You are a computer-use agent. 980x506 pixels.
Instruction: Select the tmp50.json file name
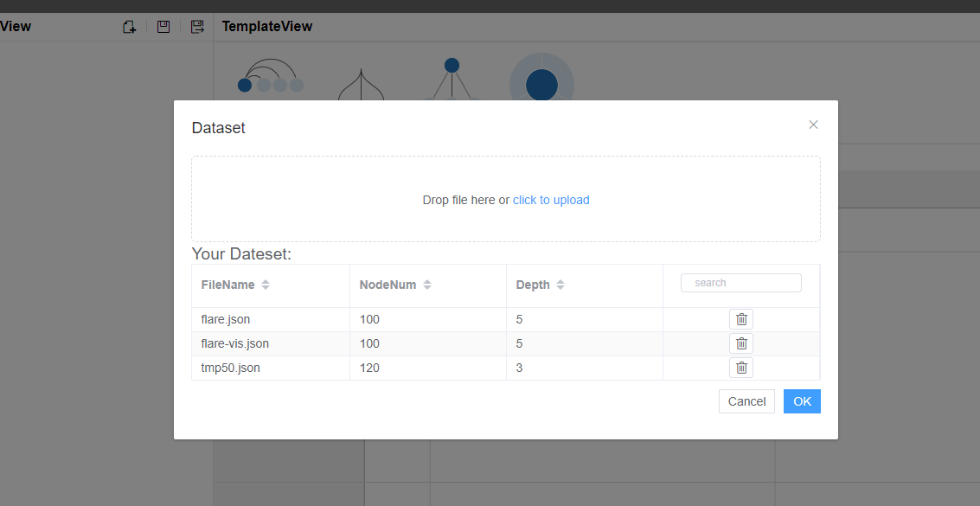click(x=231, y=368)
